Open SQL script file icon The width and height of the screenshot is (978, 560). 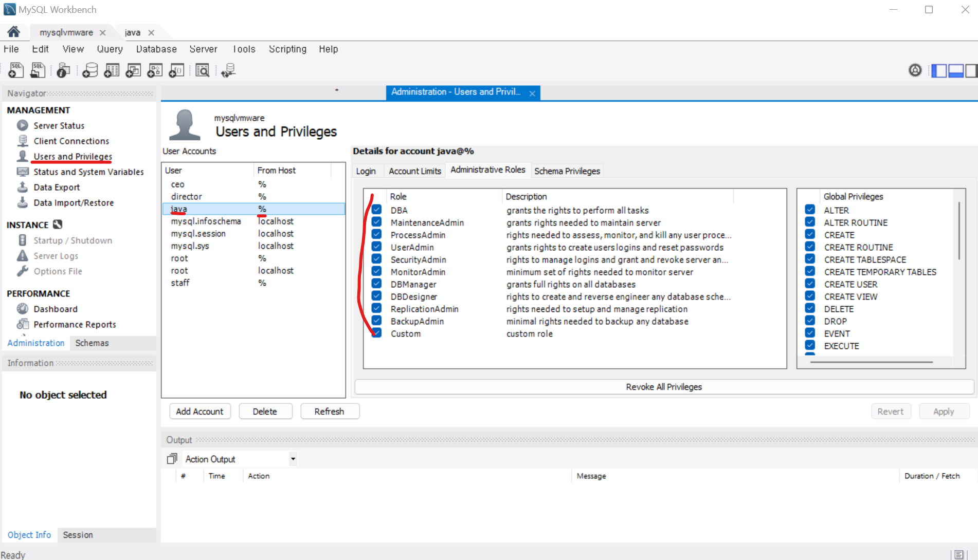click(38, 70)
